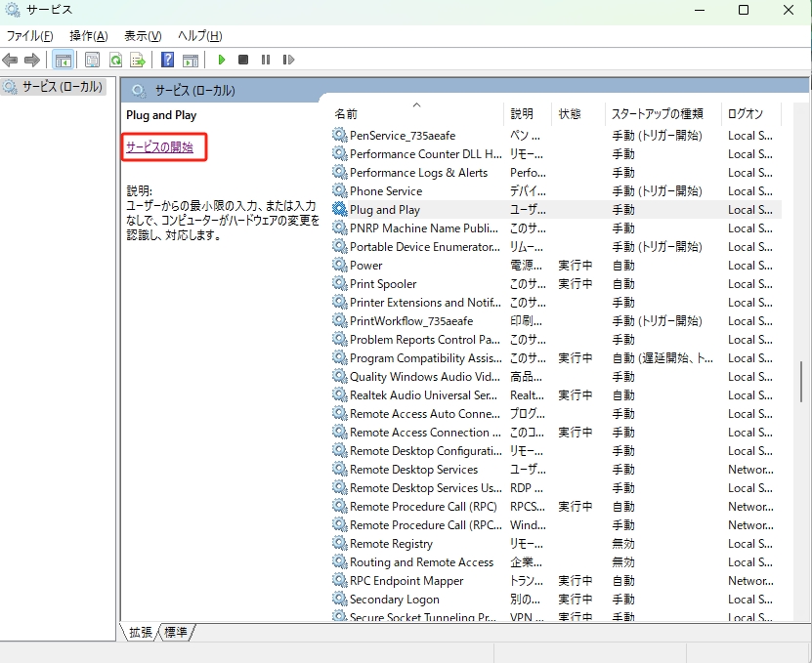Switch to the 標準 tab
This screenshot has width=812, height=663.
coord(177,633)
